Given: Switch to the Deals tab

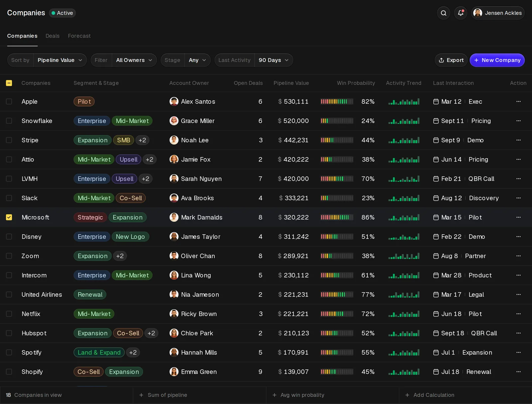Looking at the screenshot, I should [x=53, y=36].
